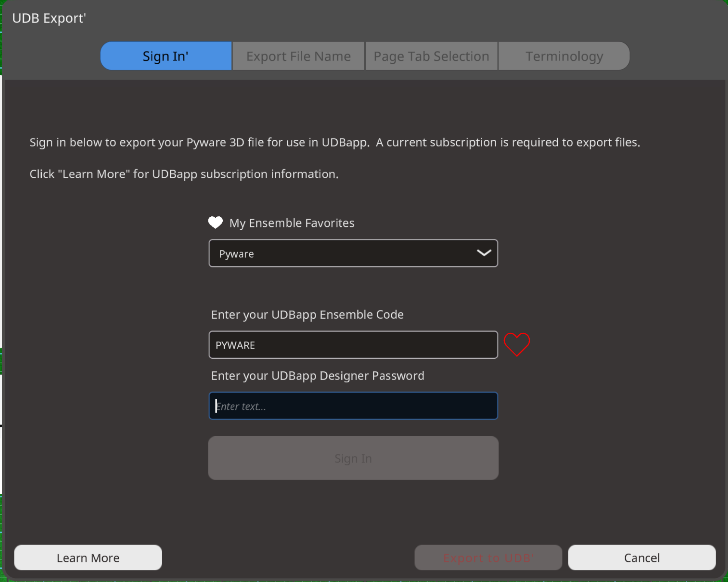
Task: Switch to the Sign In tab
Action: [x=166, y=56]
